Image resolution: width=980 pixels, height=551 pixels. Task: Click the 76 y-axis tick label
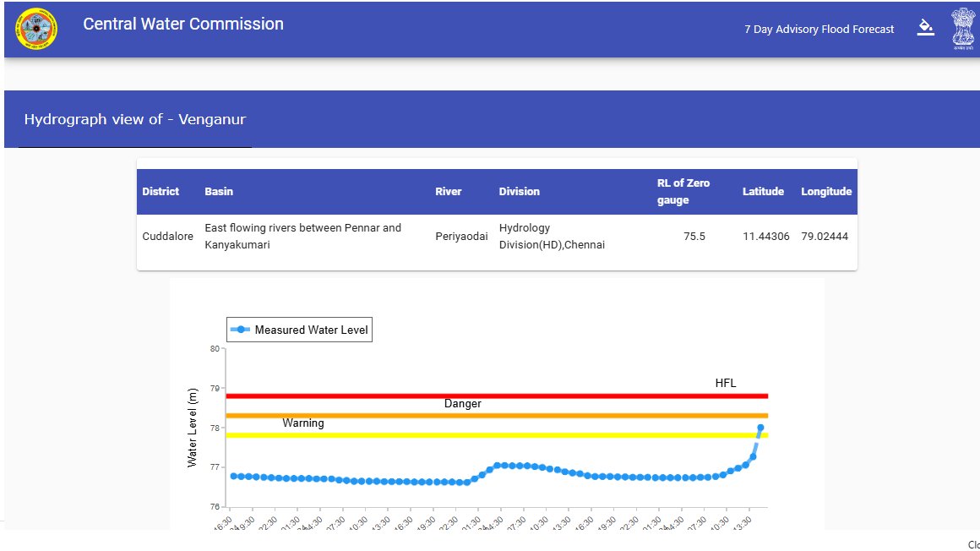click(x=215, y=506)
